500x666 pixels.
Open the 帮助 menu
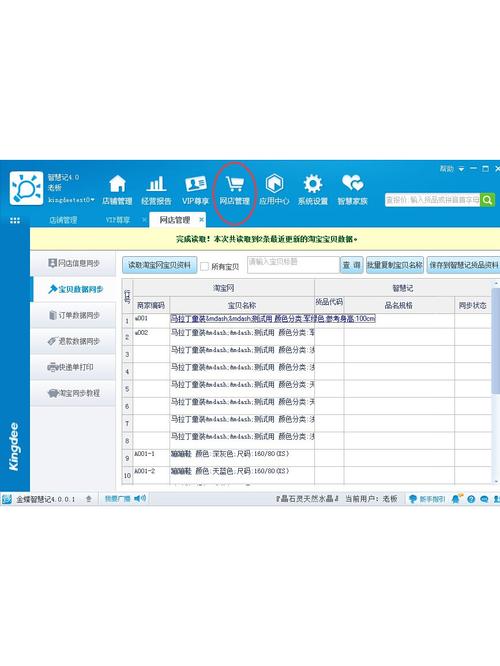[x=446, y=169]
